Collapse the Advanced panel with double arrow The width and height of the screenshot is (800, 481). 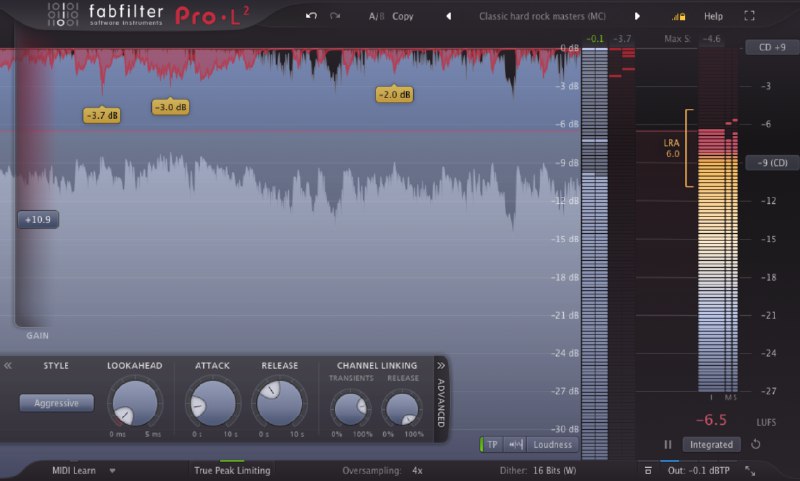[441, 366]
